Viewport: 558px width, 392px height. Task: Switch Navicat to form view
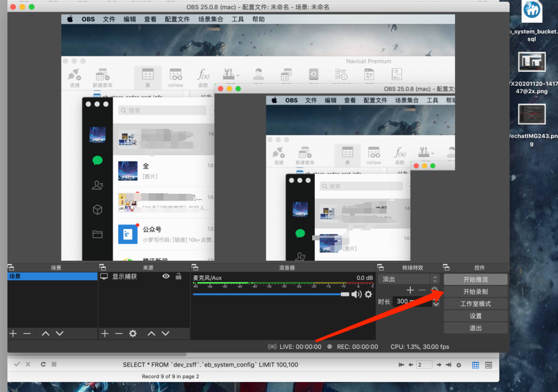pyautogui.click(x=489, y=365)
